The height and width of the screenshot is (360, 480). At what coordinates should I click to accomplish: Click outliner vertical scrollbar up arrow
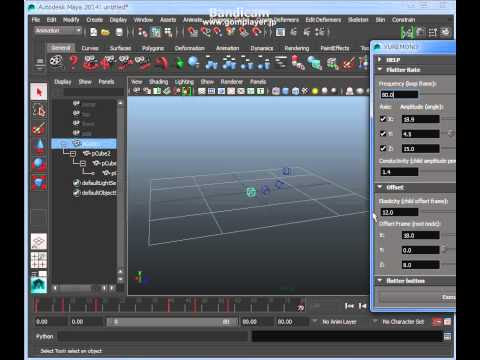tap(120, 103)
